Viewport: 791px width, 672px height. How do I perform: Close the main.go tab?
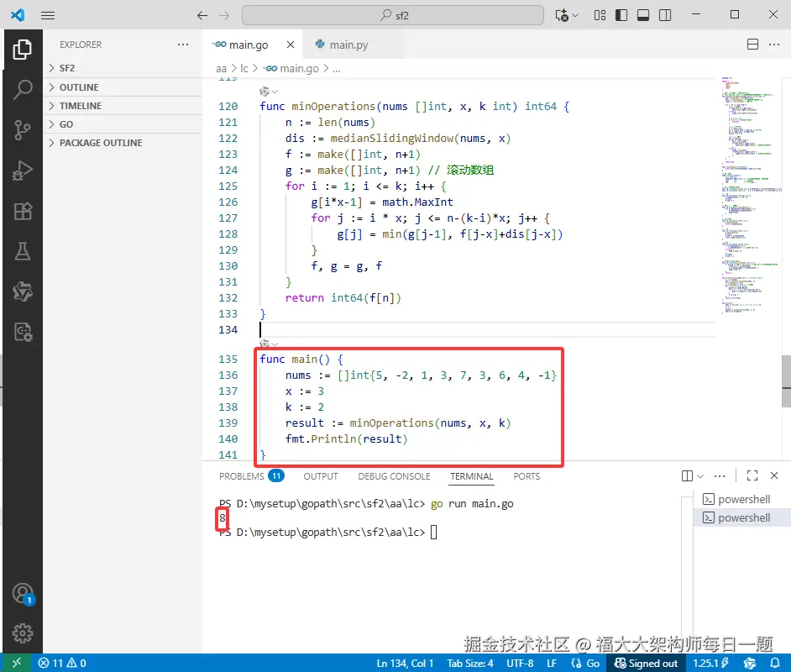(291, 45)
